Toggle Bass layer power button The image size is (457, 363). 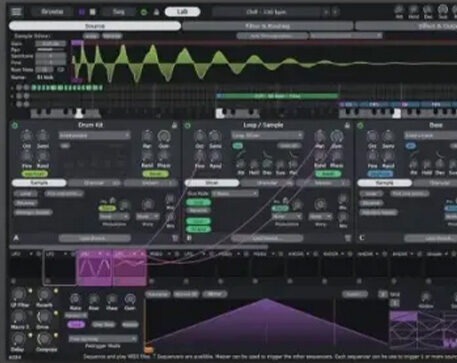point(360,126)
